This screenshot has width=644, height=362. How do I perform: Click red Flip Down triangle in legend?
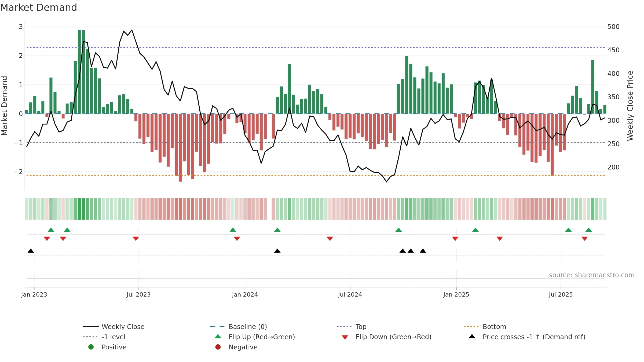(x=345, y=337)
